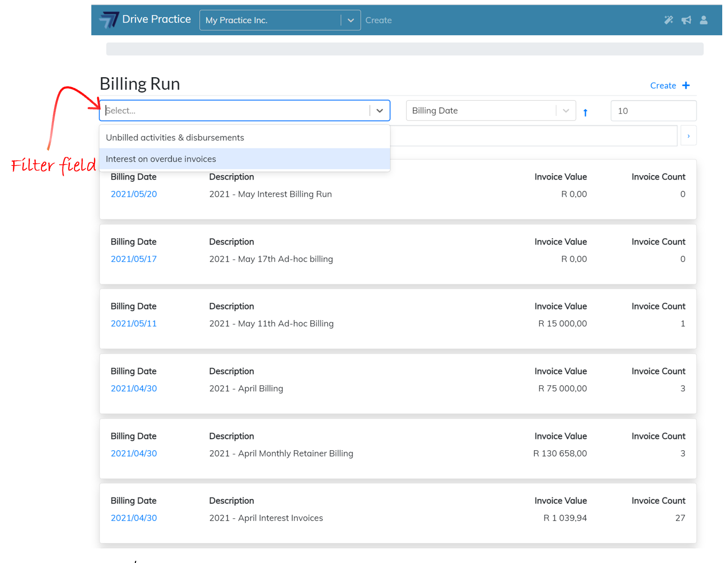Expand the Billing Date dropdown chevron
The image size is (728, 563).
click(x=566, y=111)
